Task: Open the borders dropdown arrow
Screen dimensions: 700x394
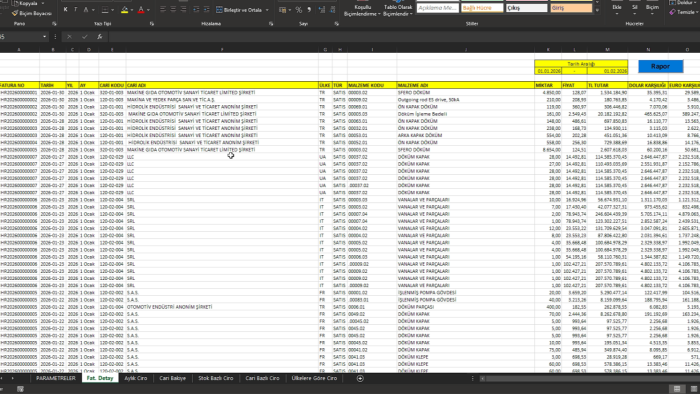Action: point(113,9)
